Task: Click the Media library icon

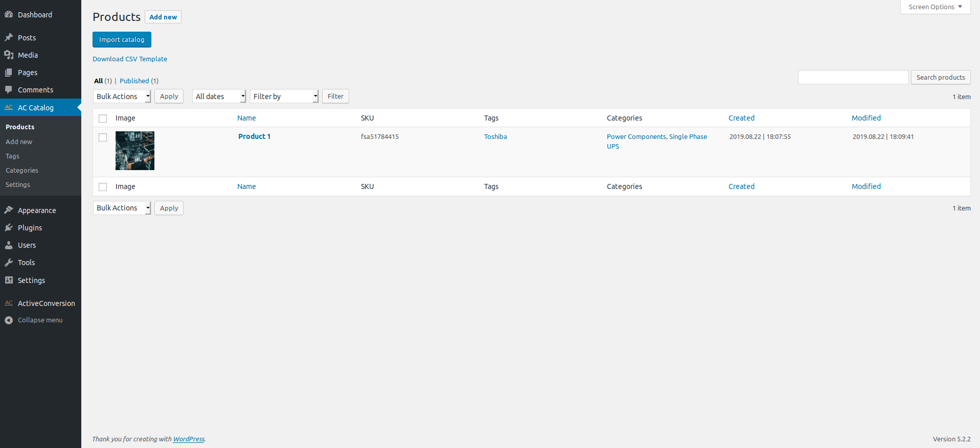Action: pos(9,55)
